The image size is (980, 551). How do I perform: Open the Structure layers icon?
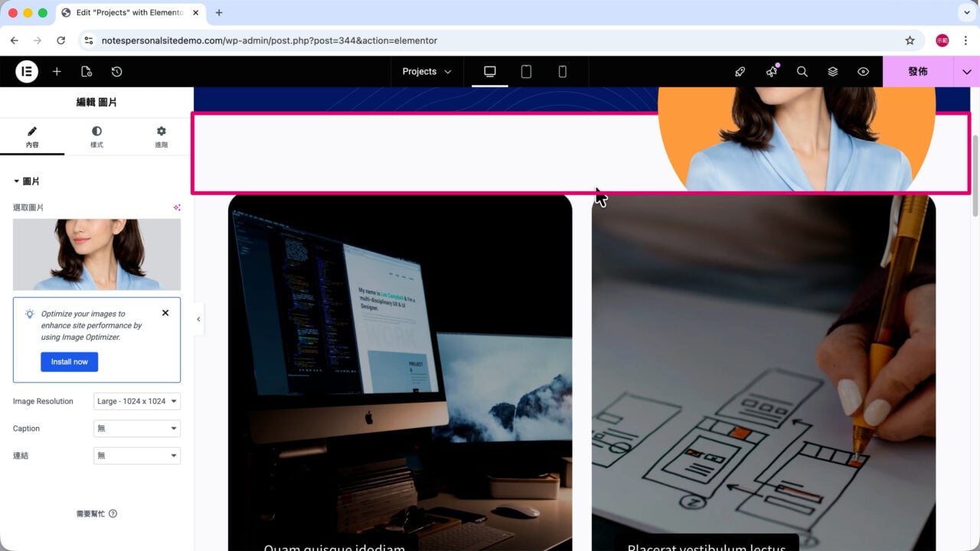coord(832,71)
